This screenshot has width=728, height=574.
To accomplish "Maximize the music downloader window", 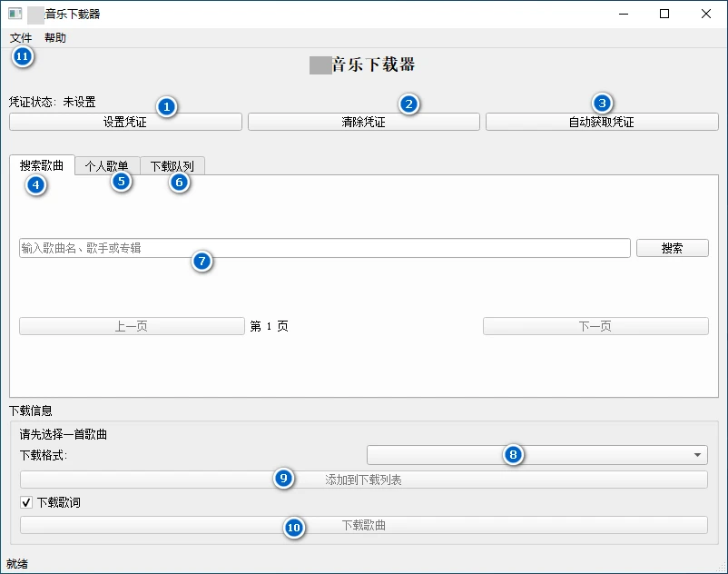I will [664, 14].
